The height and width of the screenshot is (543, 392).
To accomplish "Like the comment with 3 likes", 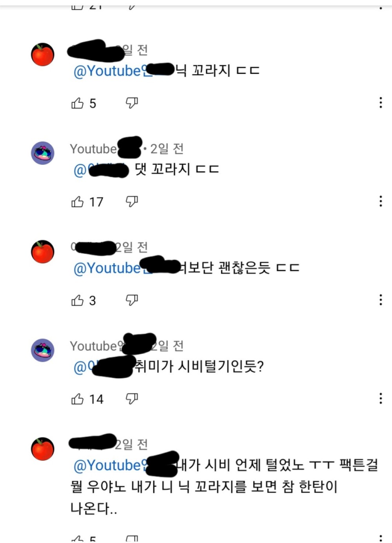I will (x=78, y=301).
